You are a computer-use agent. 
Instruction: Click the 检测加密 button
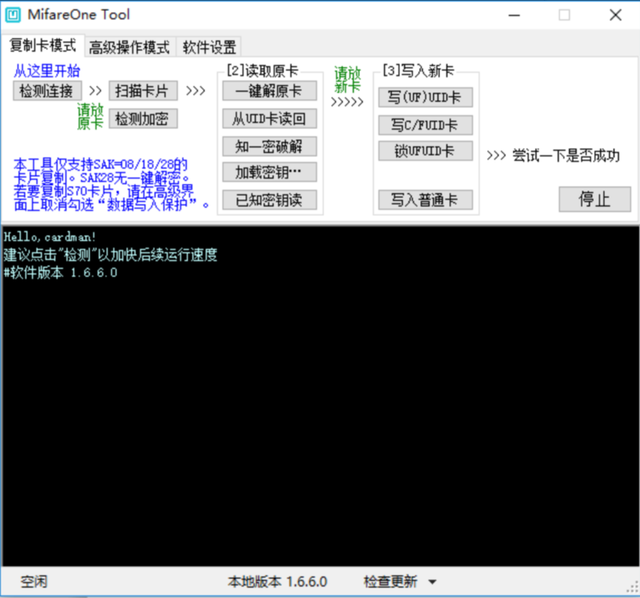coord(143,119)
